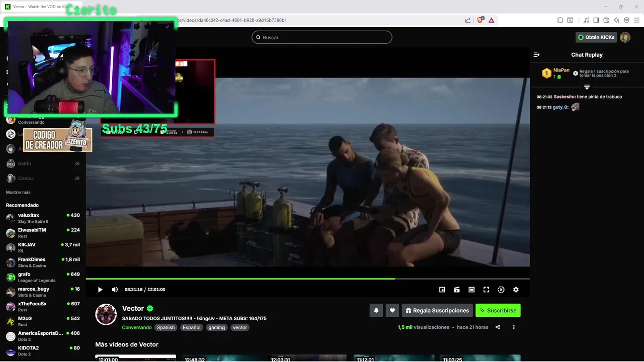Toggle the browser sidebar panel
This screenshot has height=362, width=644.
[x=596, y=20]
